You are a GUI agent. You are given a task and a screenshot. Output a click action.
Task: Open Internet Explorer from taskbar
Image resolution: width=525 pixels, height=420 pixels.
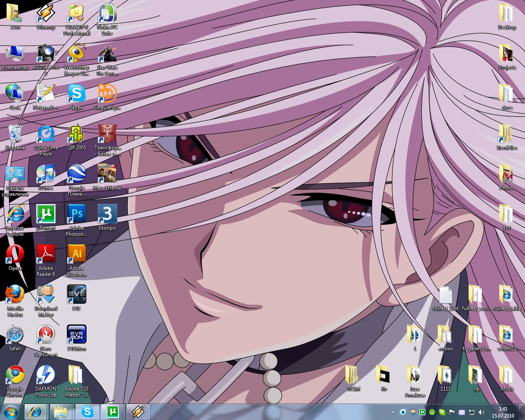tap(35, 411)
